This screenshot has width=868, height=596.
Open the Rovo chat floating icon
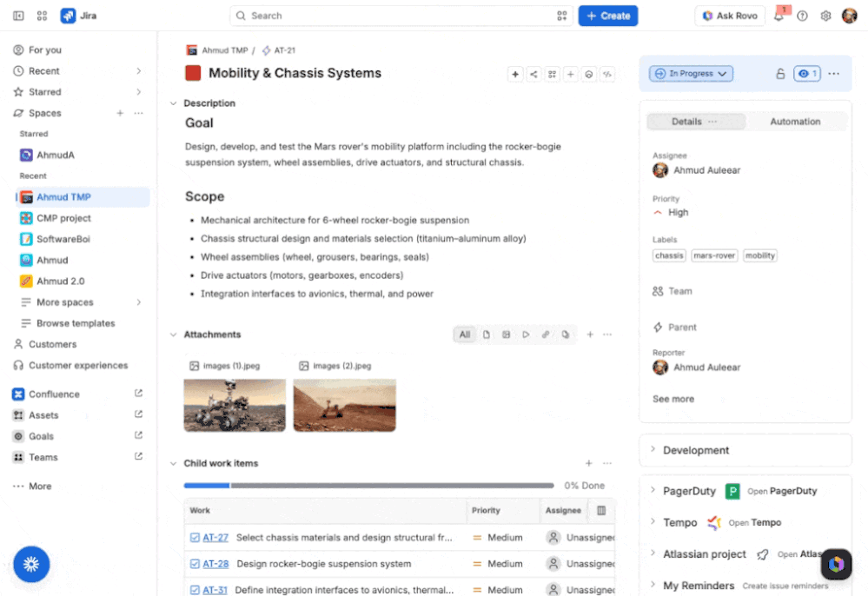pyautogui.click(x=836, y=564)
